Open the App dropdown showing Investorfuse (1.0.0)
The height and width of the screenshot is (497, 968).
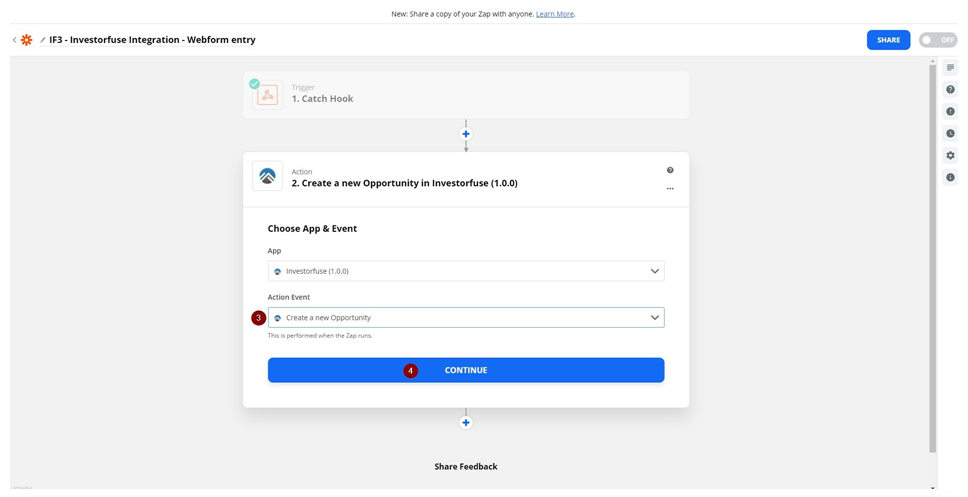(465, 271)
